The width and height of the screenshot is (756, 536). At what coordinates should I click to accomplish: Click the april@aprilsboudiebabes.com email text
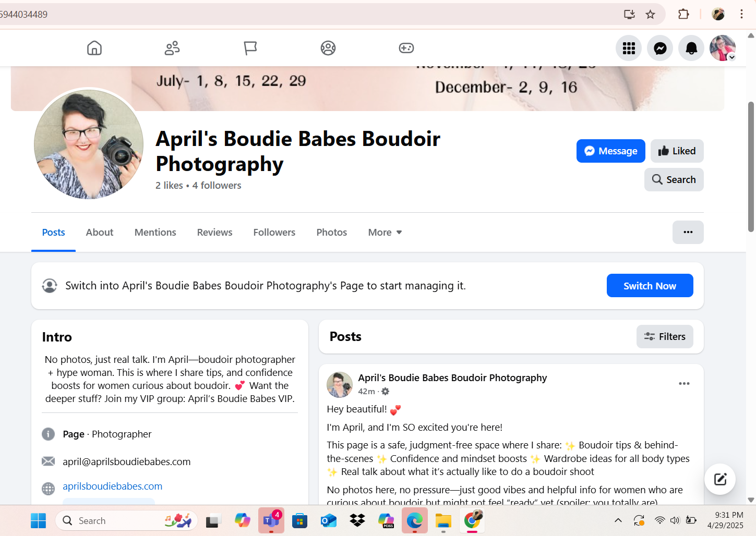(x=127, y=461)
